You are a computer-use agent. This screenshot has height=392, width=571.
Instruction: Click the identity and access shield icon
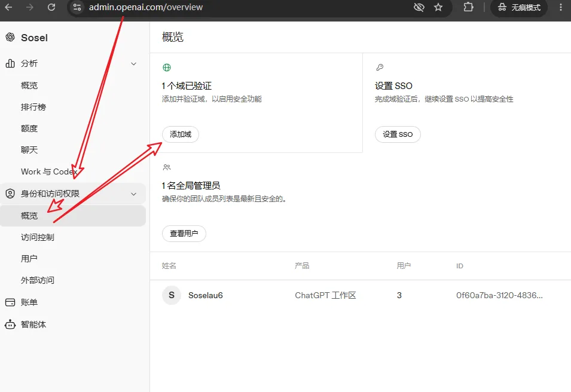point(10,194)
